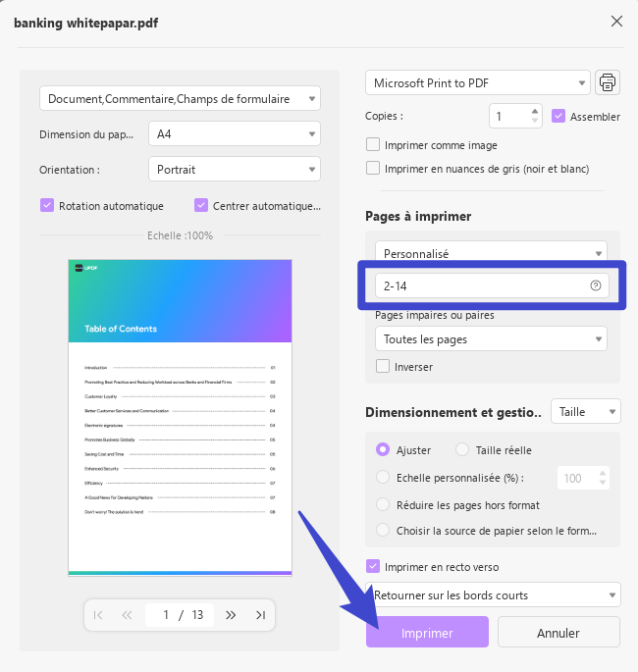Enable Imprimer comme image
Image resolution: width=638 pixels, height=672 pixels.
coord(373,144)
